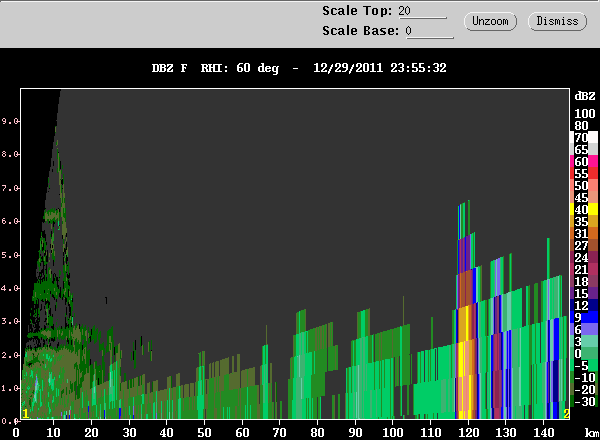Select the 60 dBZ magenta color swatch
Image resolution: width=600 pixels, height=440 pixels.
tap(593, 161)
